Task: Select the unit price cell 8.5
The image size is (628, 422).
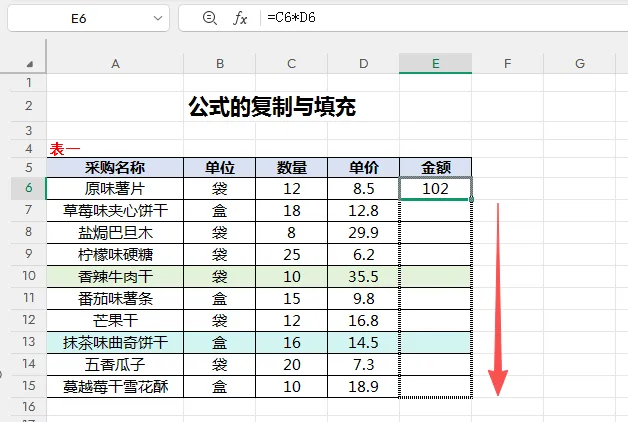Action: (364, 189)
